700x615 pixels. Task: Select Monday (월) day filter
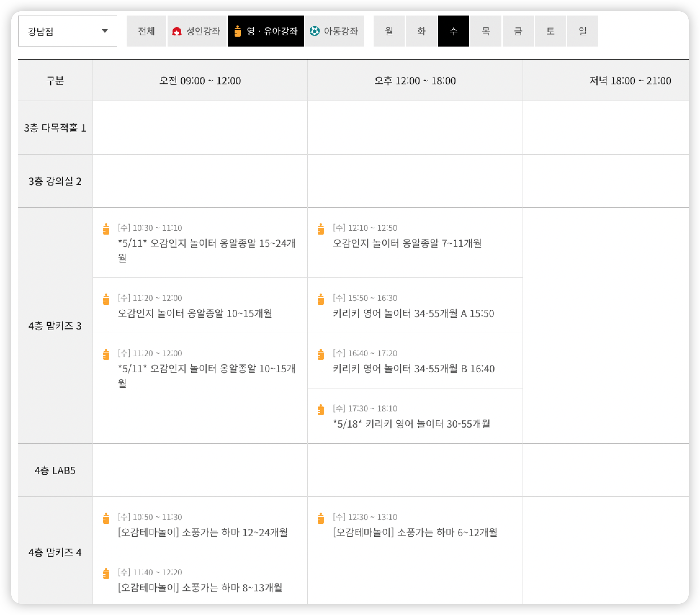click(389, 31)
